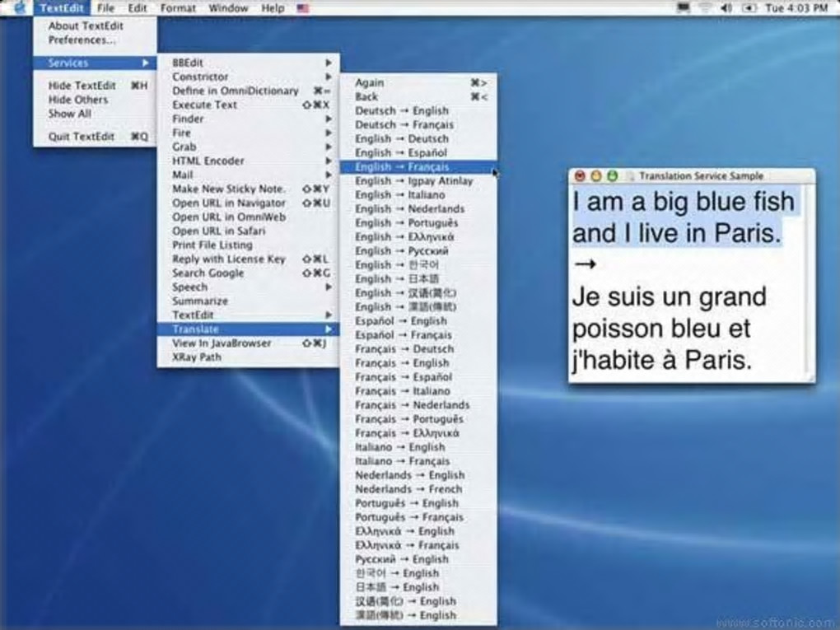Translate English to Deutsch
The width and height of the screenshot is (840, 630).
pos(418,138)
